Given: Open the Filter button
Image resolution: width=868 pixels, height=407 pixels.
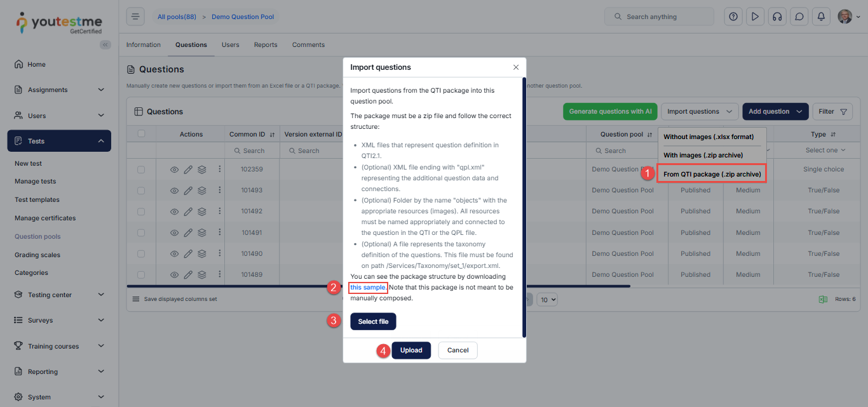Looking at the screenshot, I should pyautogui.click(x=834, y=112).
